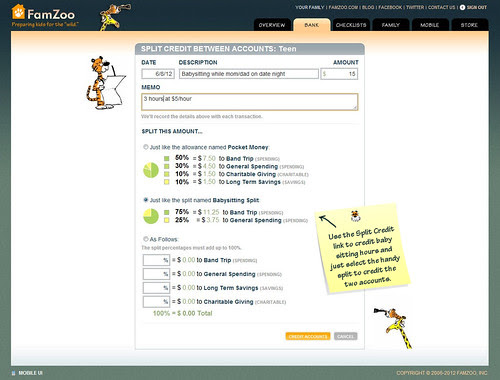This screenshot has width=500, height=380.
Task: Open the Facebook link
Action: click(390, 7)
